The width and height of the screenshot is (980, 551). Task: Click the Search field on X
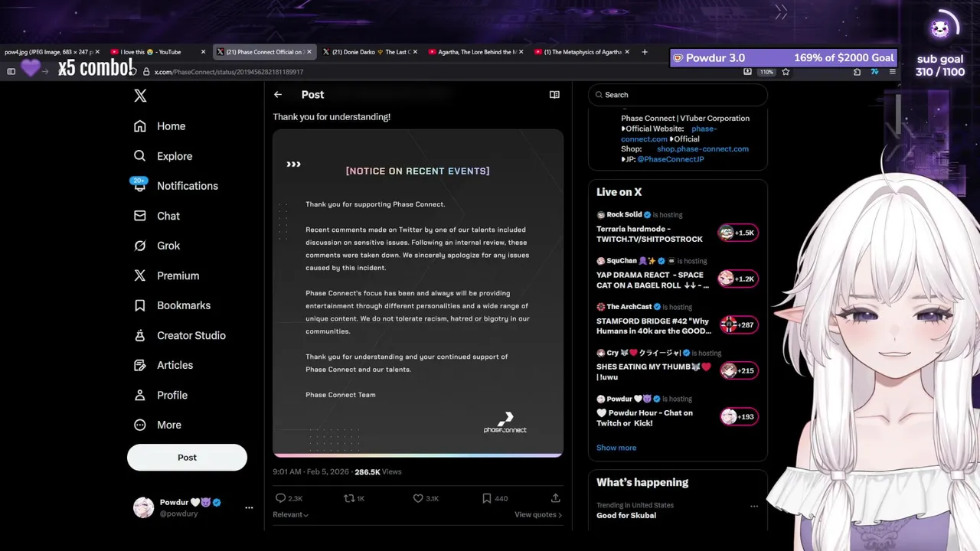(678, 95)
